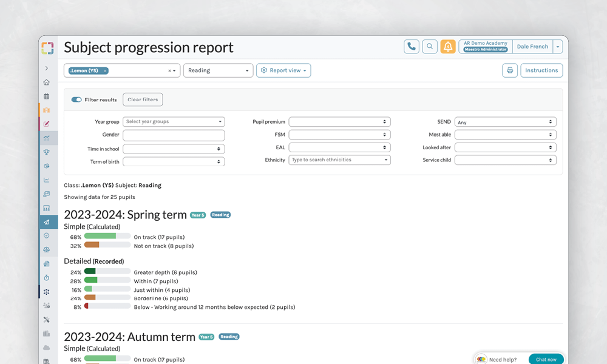The image size is (607, 364).
Task: Click the Ethnicity search field
Action: (339, 160)
